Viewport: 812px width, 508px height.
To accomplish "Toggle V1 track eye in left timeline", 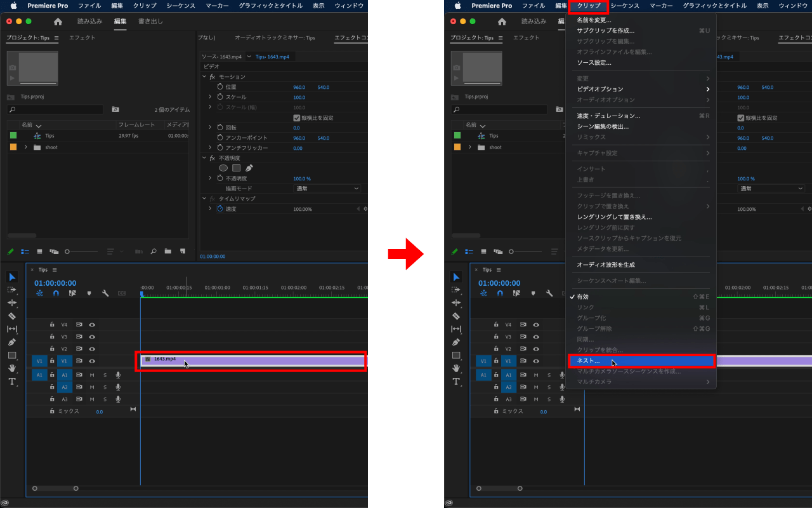I will click(x=92, y=361).
